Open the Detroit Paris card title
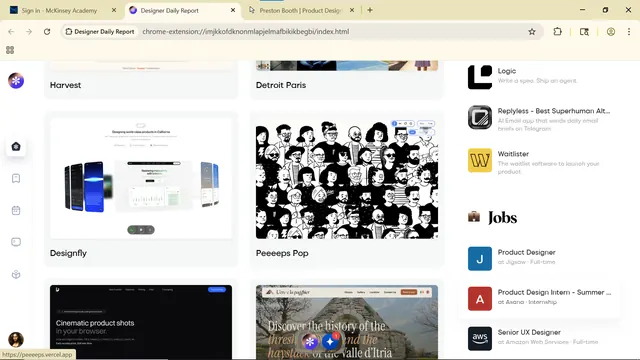This screenshot has width=640, height=360. tap(281, 85)
